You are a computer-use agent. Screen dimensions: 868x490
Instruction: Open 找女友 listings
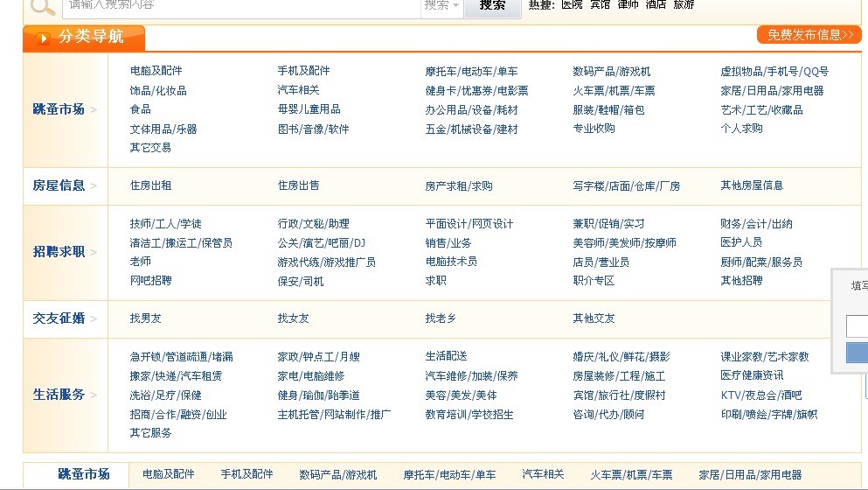(294, 318)
